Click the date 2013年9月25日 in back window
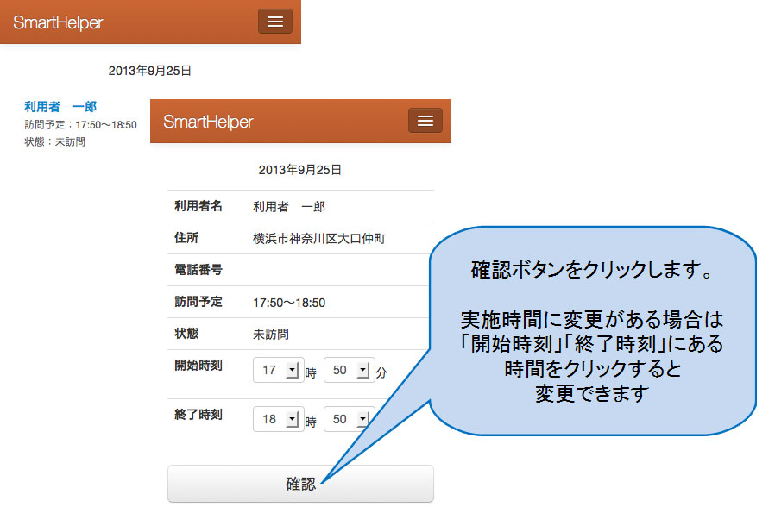Viewport: 775px width, 532px height. (x=150, y=71)
